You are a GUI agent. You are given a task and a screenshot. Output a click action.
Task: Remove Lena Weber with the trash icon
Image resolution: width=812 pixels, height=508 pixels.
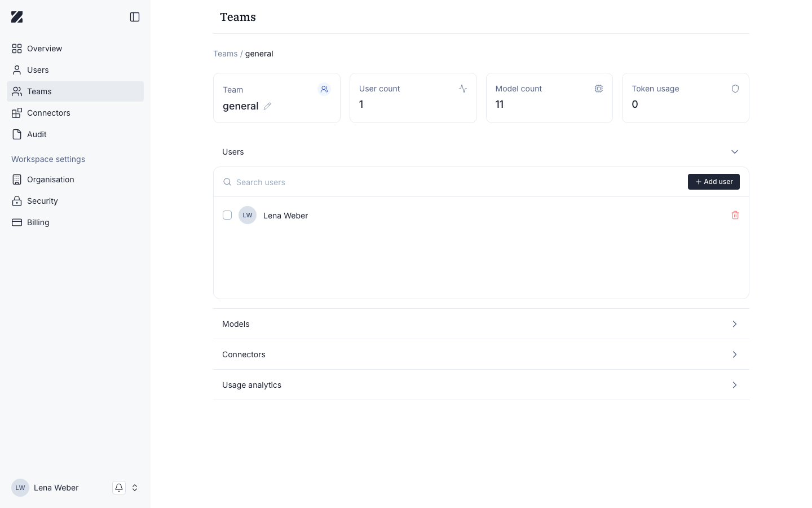(735, 215)
